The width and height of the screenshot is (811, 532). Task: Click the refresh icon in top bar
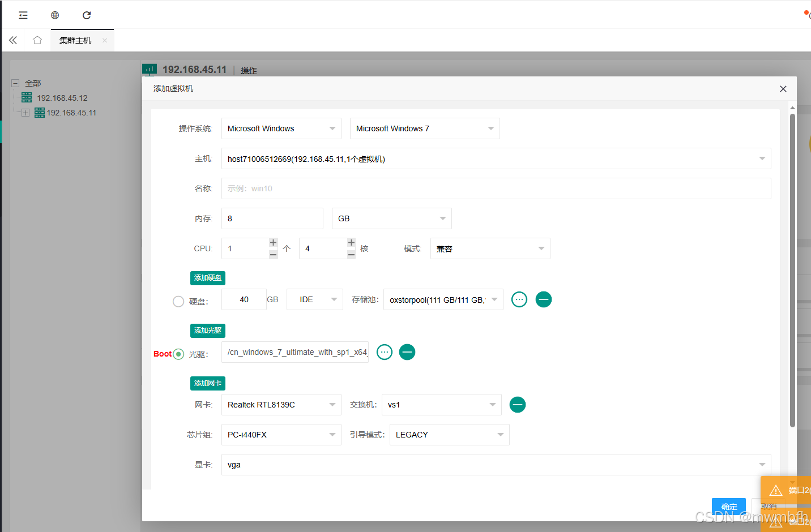87,15
